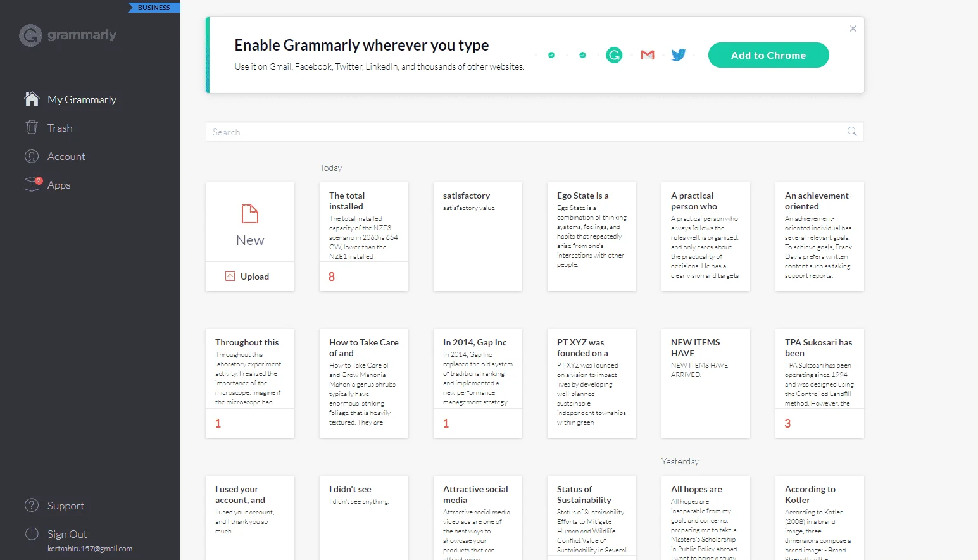
Task: Focus the document Search field
Action: (535, 132)
